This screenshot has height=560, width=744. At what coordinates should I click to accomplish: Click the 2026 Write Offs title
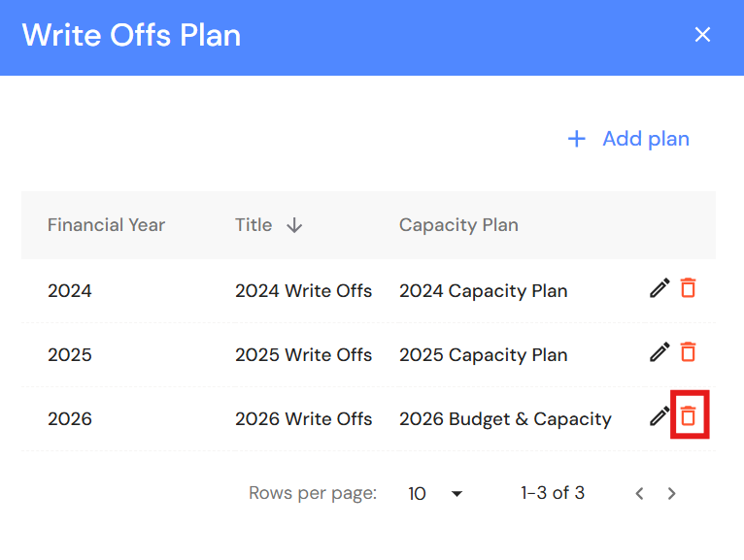pyautogui.click(x=303, y=419)
